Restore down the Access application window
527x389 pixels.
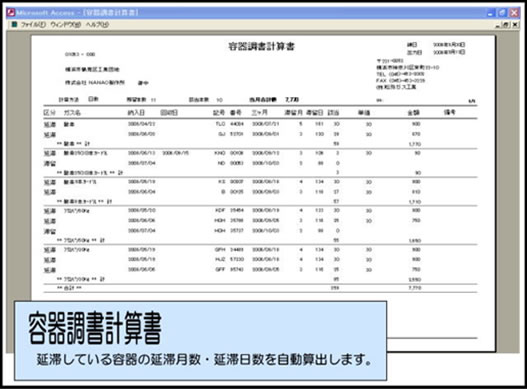pos(502,13)
